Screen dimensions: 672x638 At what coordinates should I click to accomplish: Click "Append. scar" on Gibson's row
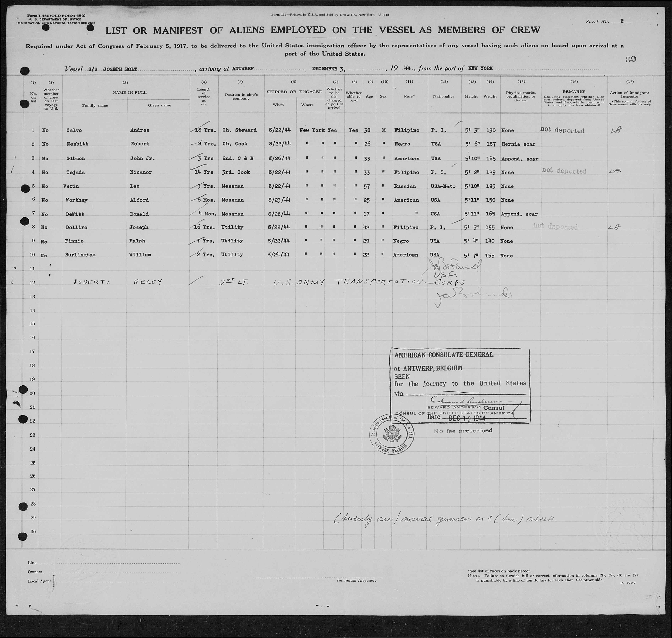coord(520,159)
